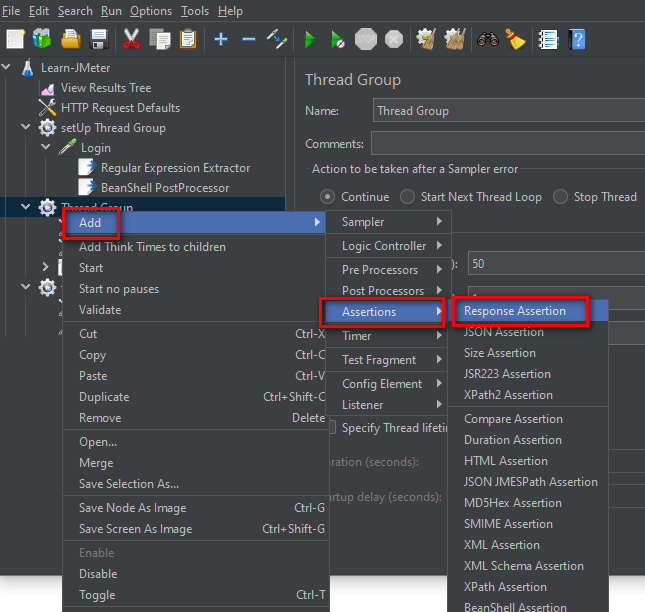Choose JSON Assertion from the submenu

(x=528, y=332)
